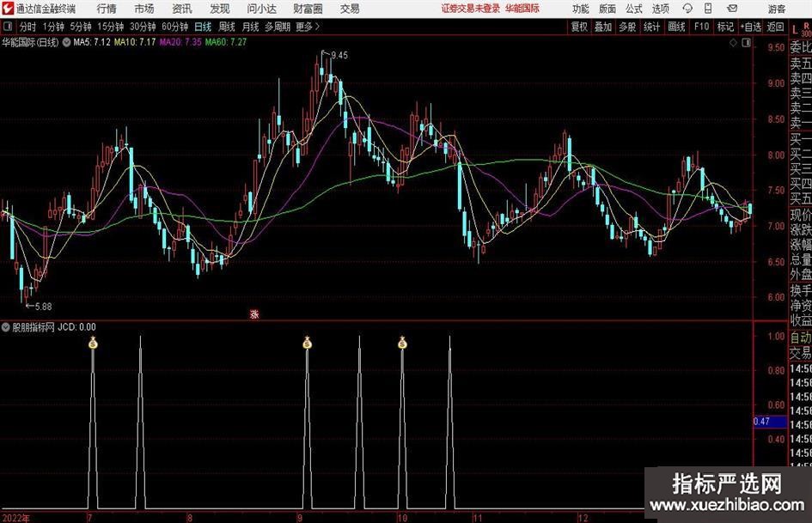This screenshot has height=523, width=812.
Task: Select the 周线 weekly period tab
Action: [226, 27]
